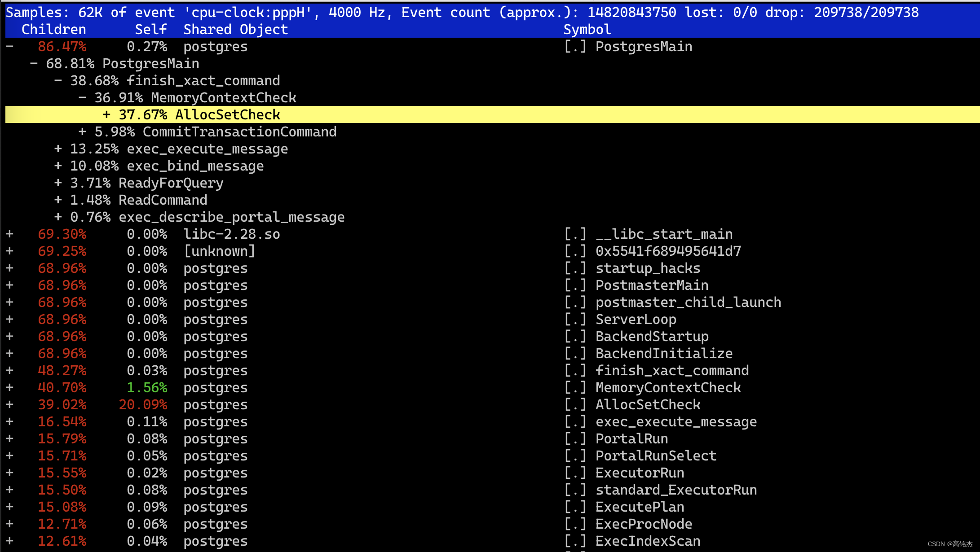The width and height of the screenshot is (980, 552).
Task: Select the PortalRunSelect symbol name
Action: [x=656, y=456]
